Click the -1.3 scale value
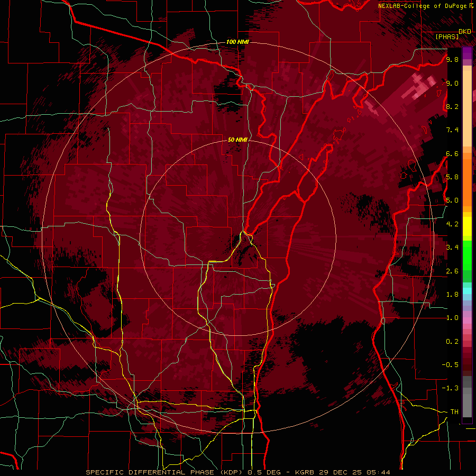The image size is (476, 476). click(x=450, y=388)
